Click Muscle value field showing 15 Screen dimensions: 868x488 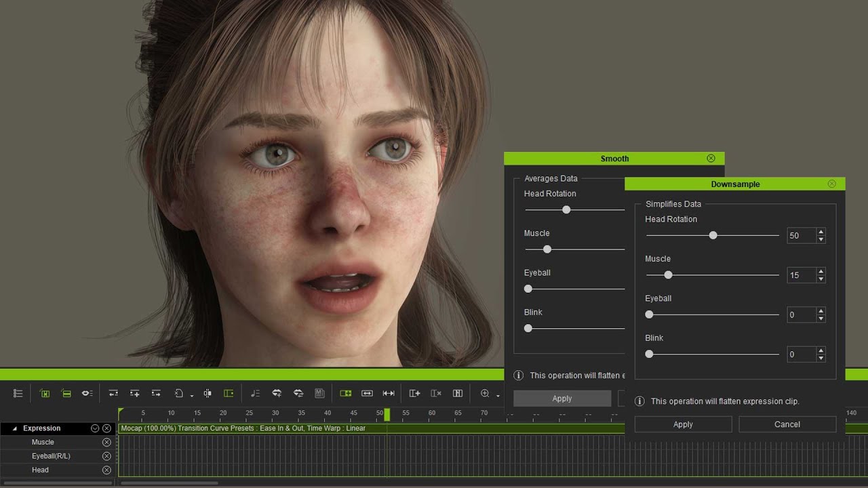pos(802,275)
